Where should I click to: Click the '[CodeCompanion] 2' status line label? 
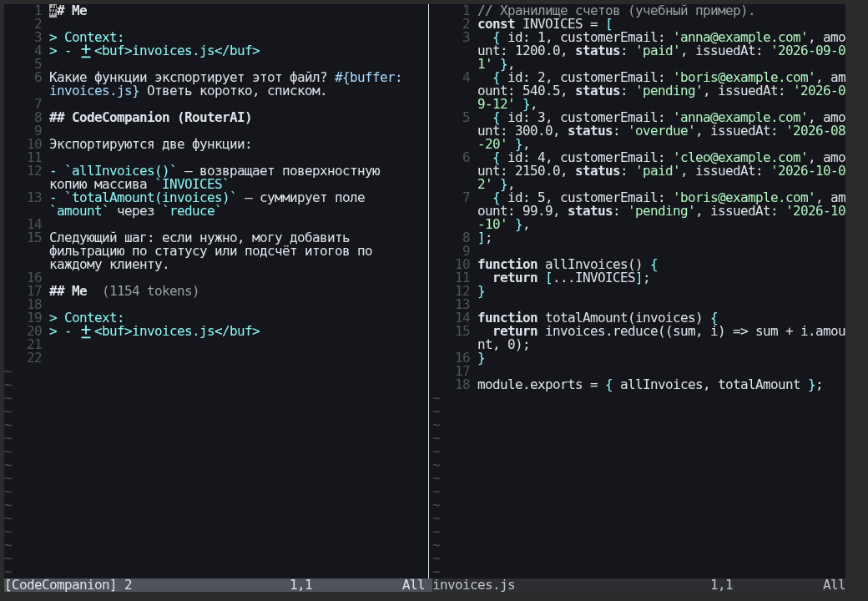pyautogui.click(x=68, y=585)
